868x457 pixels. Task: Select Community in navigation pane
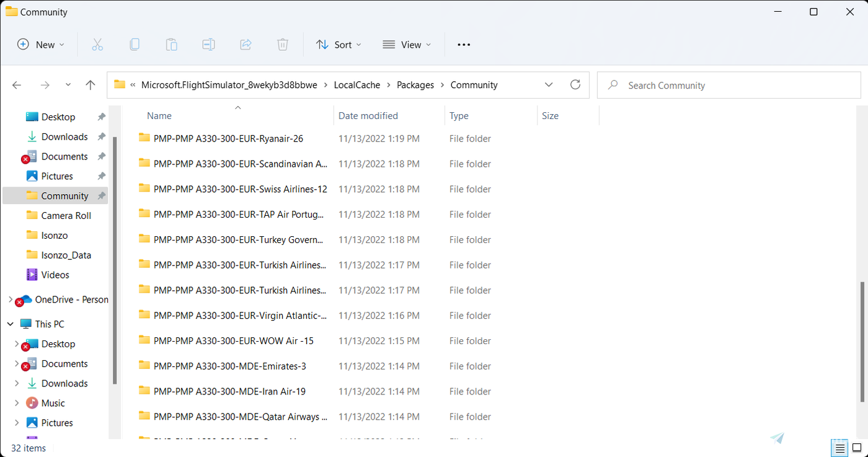point(55,196)
